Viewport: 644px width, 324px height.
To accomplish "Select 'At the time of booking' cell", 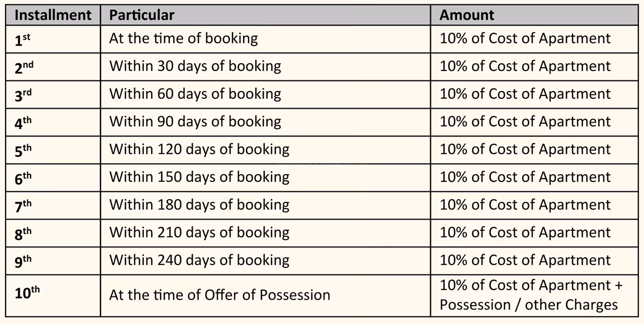I will (265, 39).
